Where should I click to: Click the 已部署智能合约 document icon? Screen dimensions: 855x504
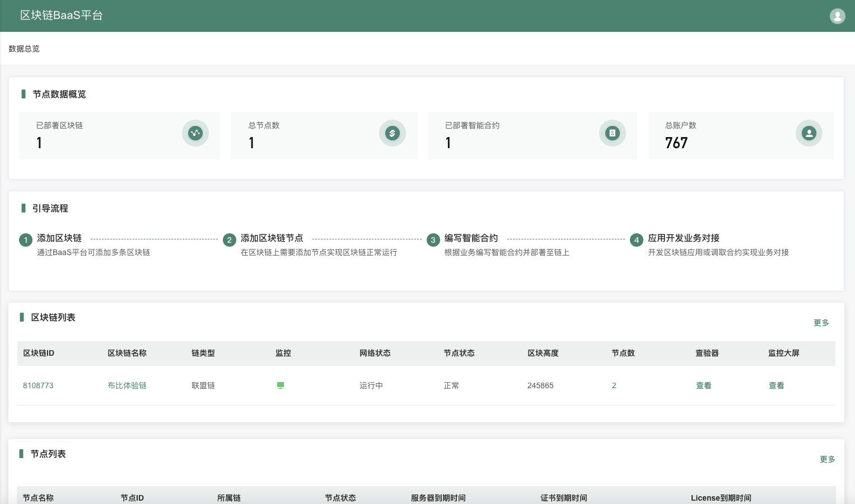[613, 133]
